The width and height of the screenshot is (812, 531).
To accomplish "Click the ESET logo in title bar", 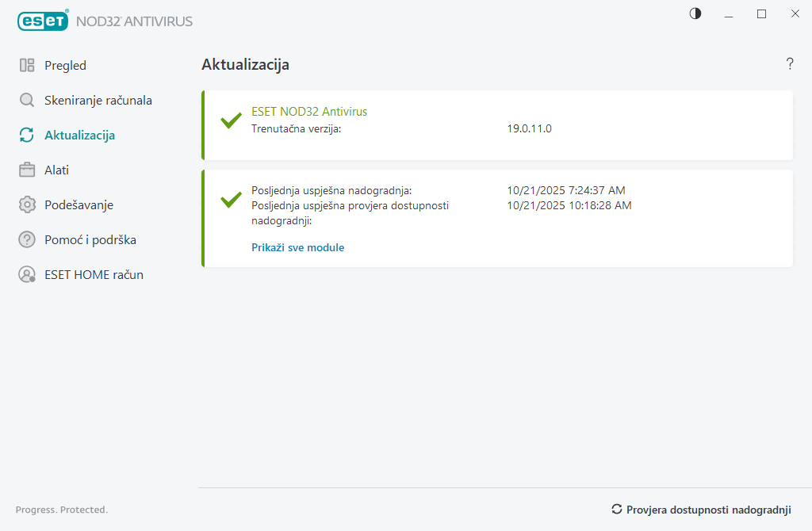I will [x=44, y=21].
